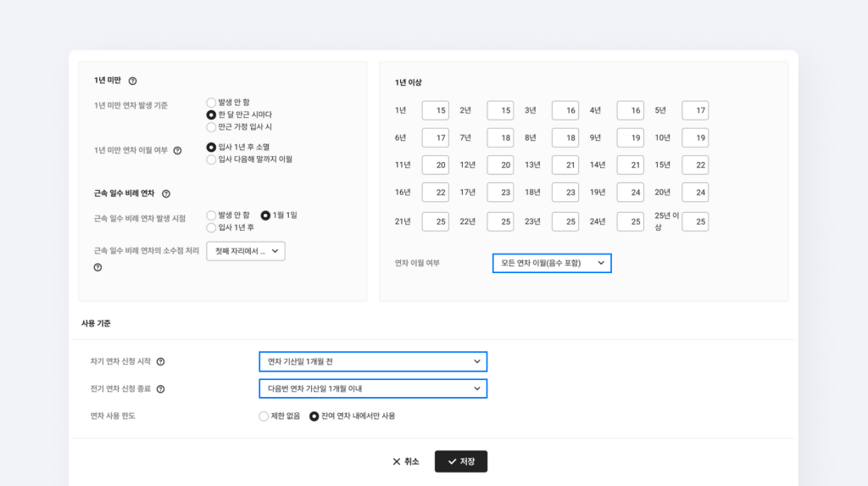Click the 19년 annual leave days field

pos(631,193)
